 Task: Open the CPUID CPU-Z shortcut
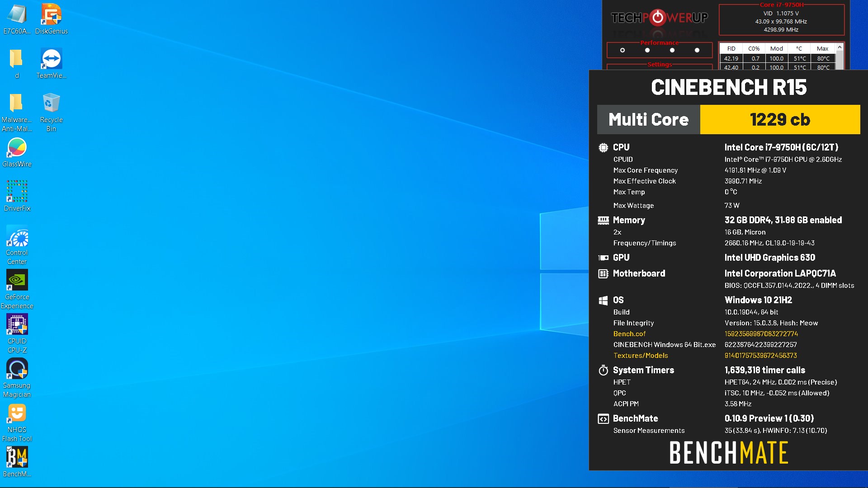tap(17, 333)
